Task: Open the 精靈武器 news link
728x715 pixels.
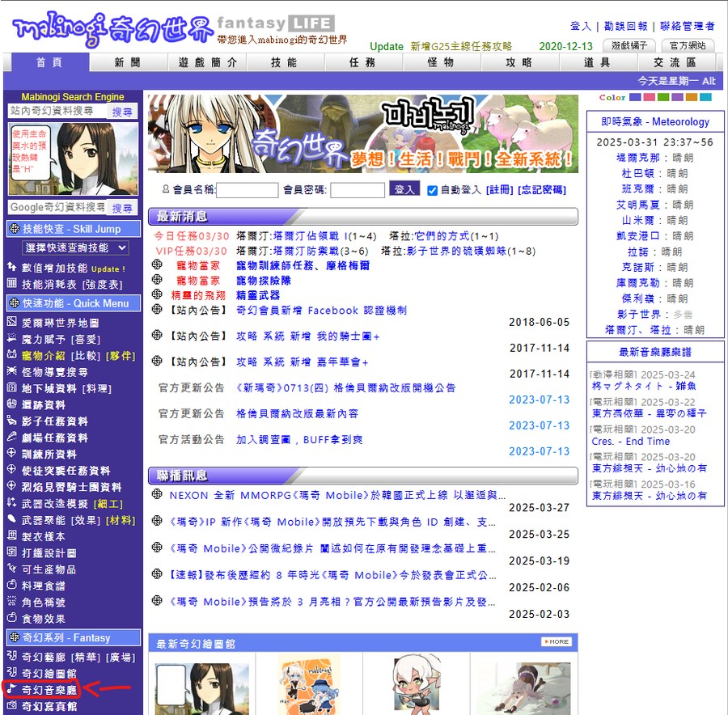Action: tap(258, 296)
